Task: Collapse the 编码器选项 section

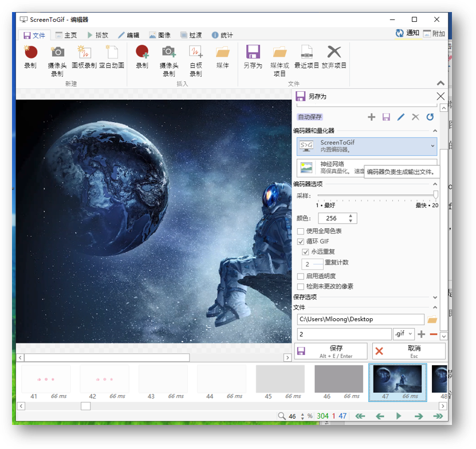Action: (435, 184)
